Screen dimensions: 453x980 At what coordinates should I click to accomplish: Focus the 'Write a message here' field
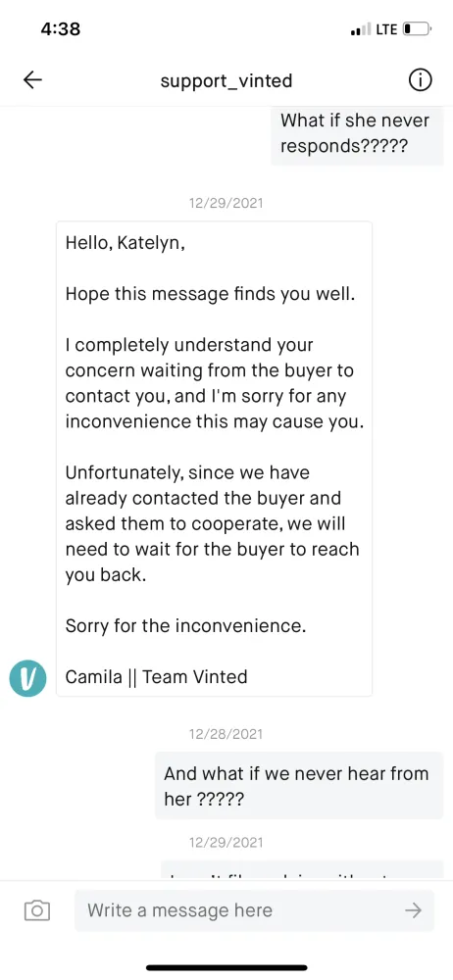tap(254, 910)
